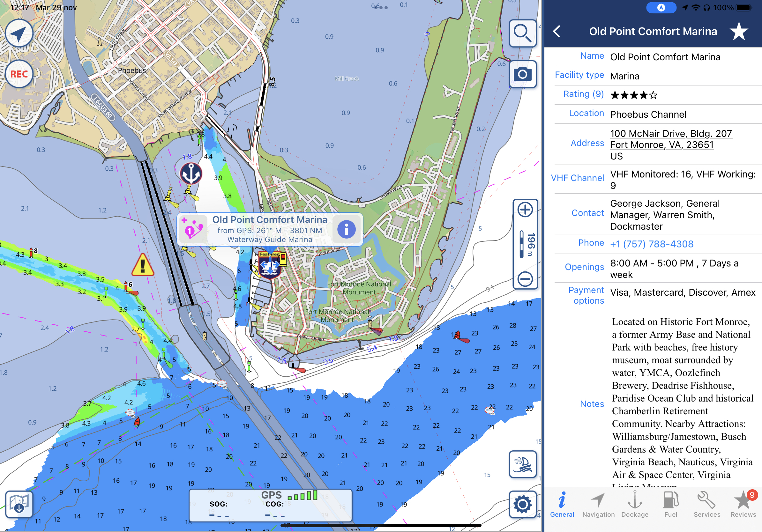Zoom out with the minus button
Image resolution: width=762 pixels, height=532 pixels.
pos(525,279)
